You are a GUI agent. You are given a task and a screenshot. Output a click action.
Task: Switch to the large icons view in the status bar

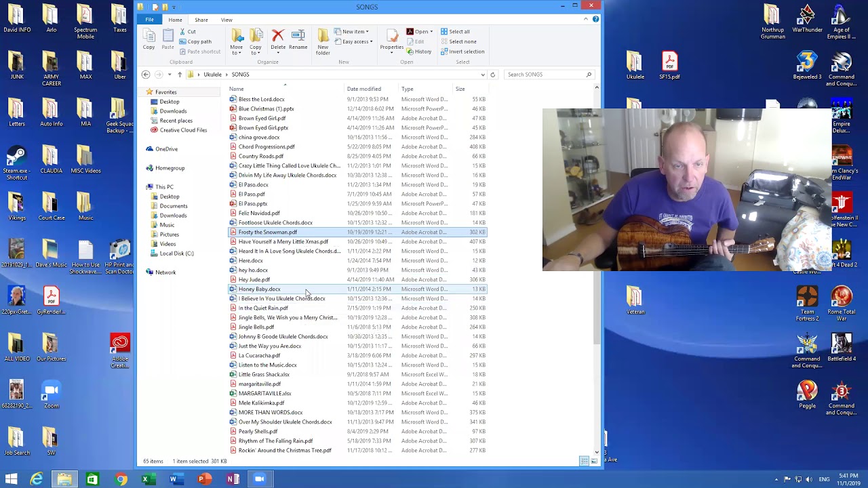tap(594, 461)
